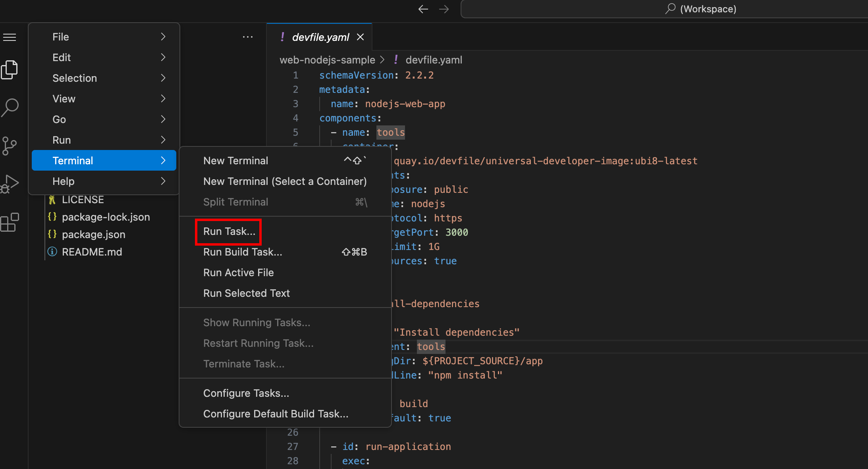The image size is (868, 469).
Task: Choose Configure Default Build Task
Action: [276, 413]
